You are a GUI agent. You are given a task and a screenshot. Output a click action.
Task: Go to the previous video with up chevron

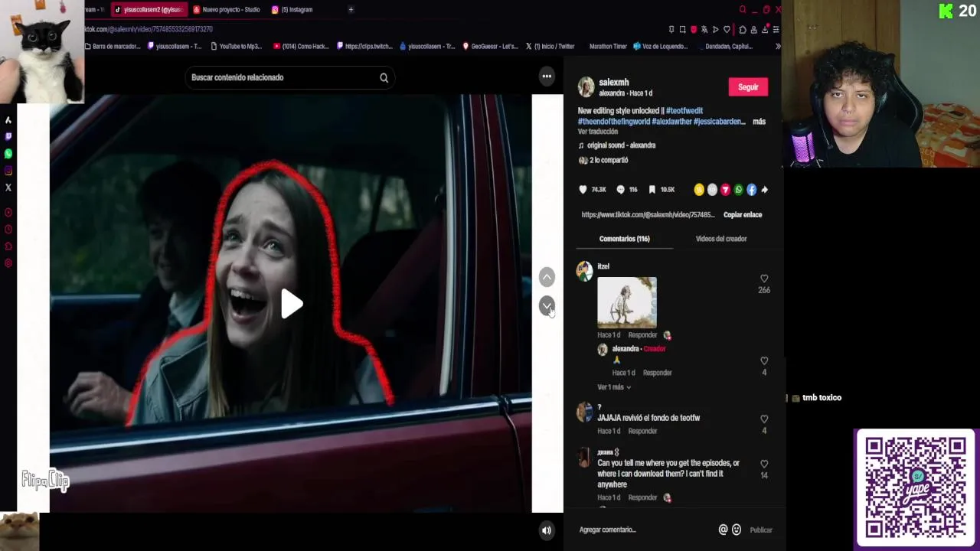(547, 277)
